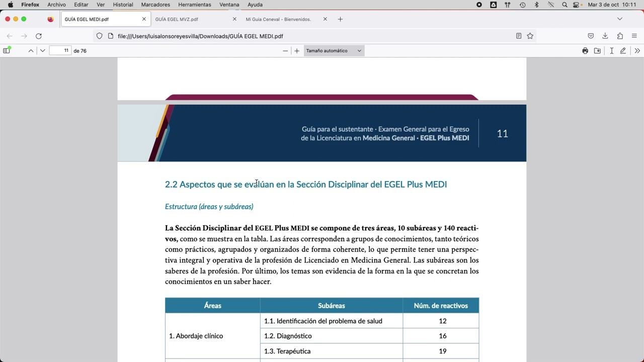Go to next PDF page arrow
The height and width of the screenshot is (362, 644).
(x=42, y=51)
